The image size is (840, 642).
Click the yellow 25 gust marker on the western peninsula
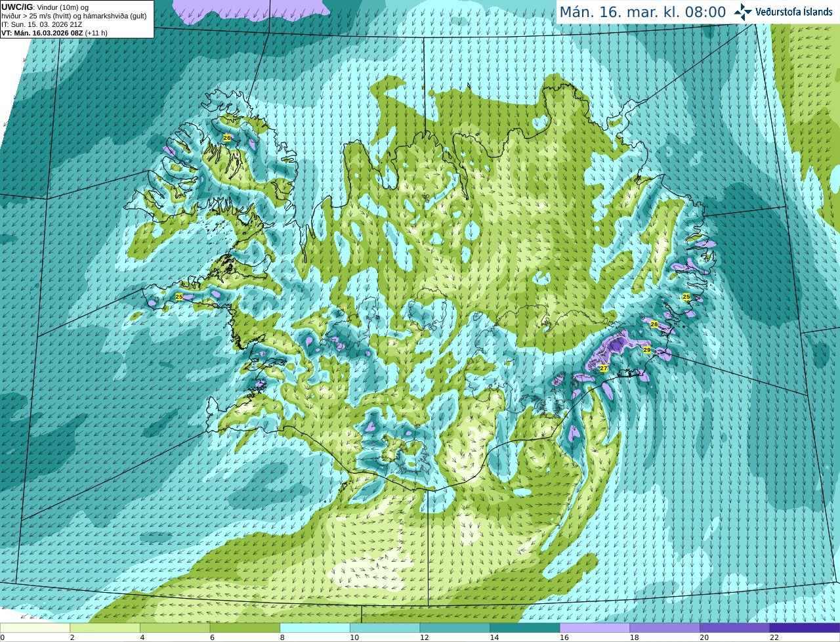(x=179, y=297)
